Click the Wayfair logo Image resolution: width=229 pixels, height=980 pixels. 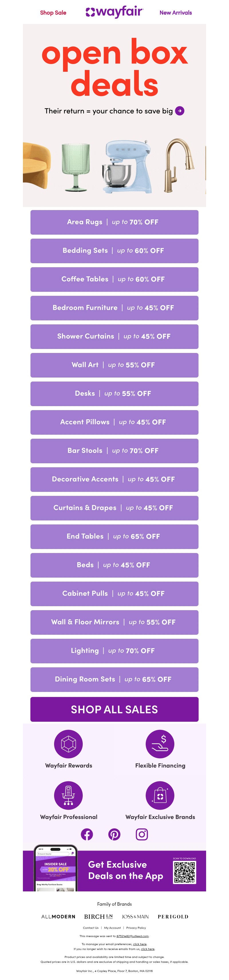(114, 12)
